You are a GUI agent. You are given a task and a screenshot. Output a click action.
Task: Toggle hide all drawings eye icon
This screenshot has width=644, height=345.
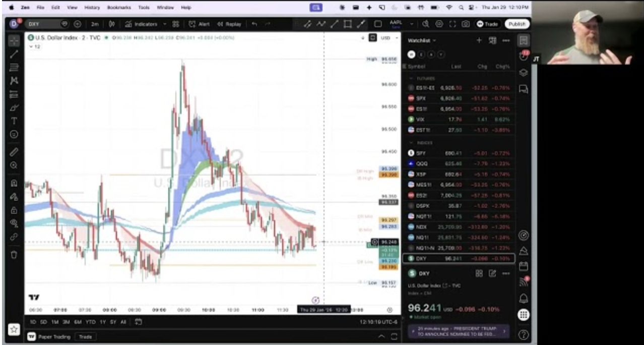14,223
